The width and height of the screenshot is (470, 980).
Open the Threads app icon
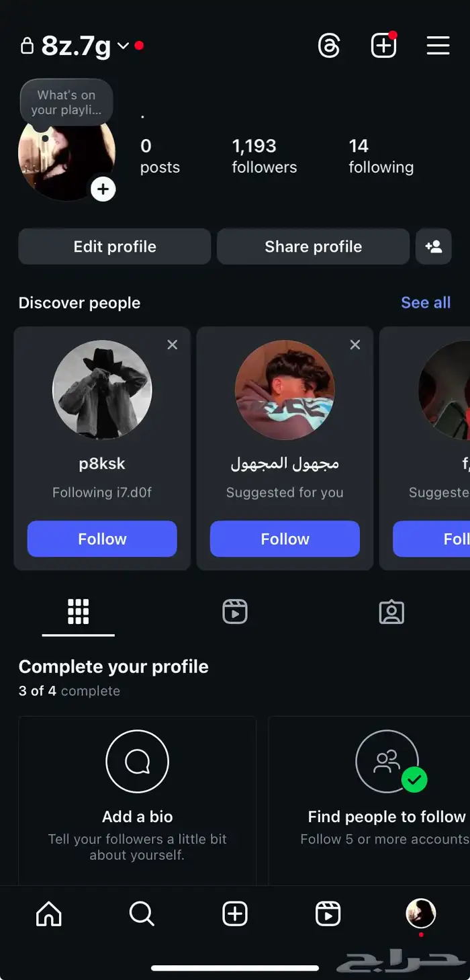pos(329,46)
